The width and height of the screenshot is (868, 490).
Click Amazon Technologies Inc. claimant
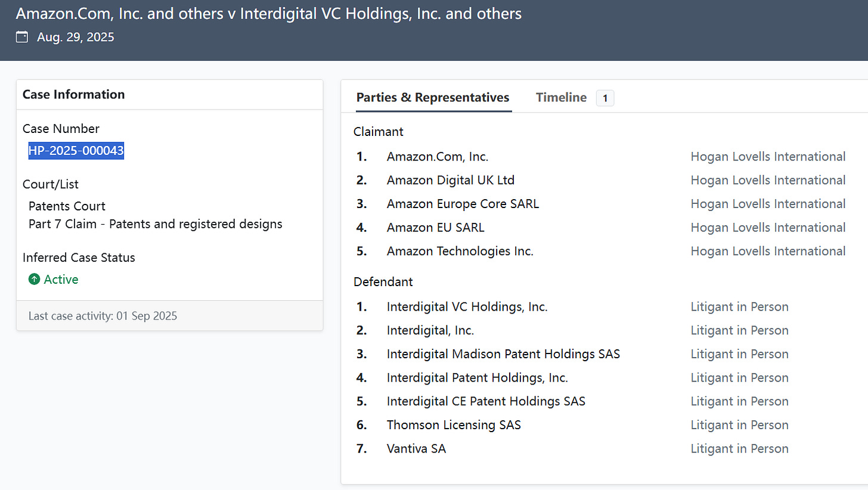click(x=460, y=251)
